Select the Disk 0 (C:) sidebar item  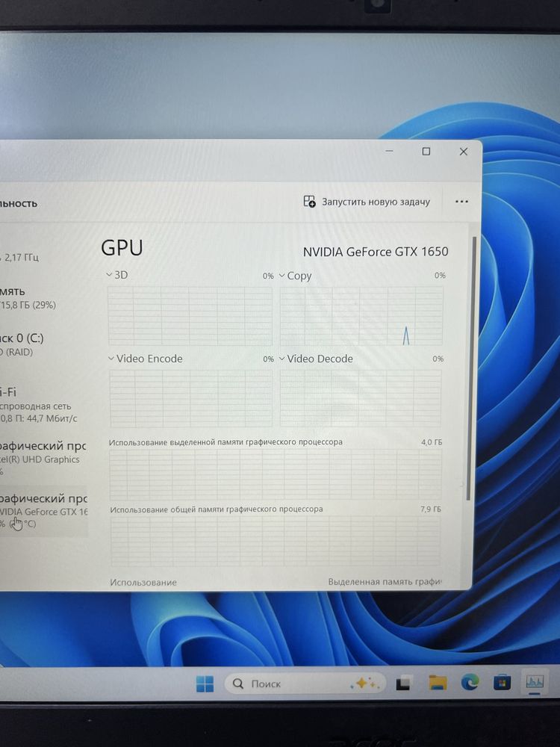click(44, 344)
